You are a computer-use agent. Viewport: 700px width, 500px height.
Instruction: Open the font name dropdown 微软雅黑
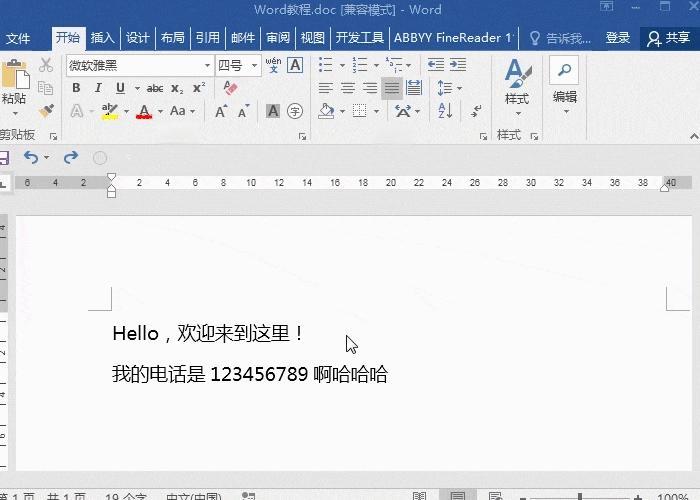139,66
